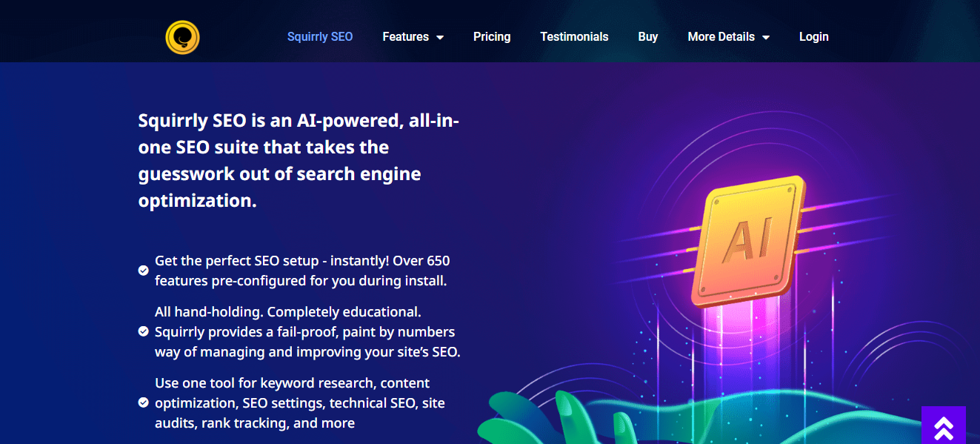Click the purple scroll-to-top arrow button
The image size is (980, 444).
(x=943, y=425)
